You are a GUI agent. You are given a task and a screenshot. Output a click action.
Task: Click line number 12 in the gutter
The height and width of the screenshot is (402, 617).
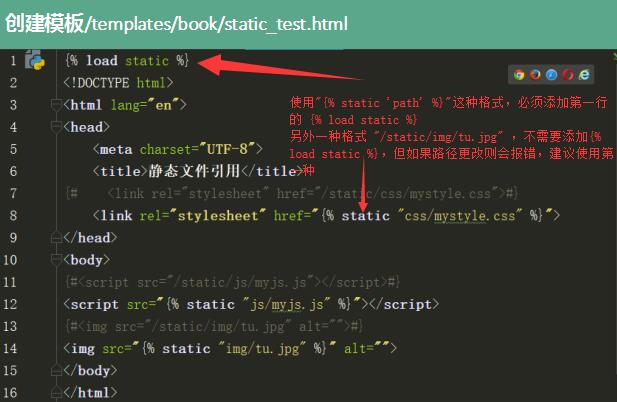pos(10,304)
